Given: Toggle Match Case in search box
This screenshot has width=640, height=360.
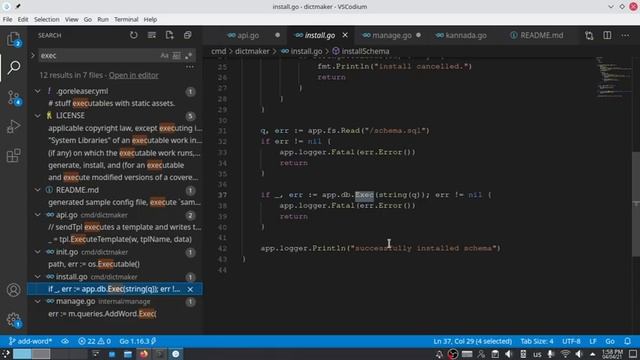Looking at the screenshot, I should pyautogui.click(x=164, y=56).
